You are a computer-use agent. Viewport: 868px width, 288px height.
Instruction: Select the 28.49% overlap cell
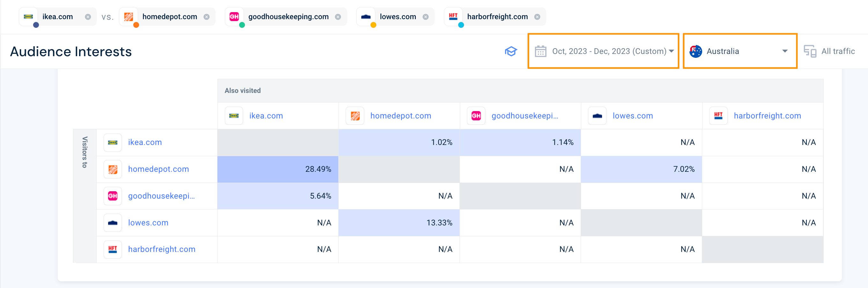coord(278,169)
